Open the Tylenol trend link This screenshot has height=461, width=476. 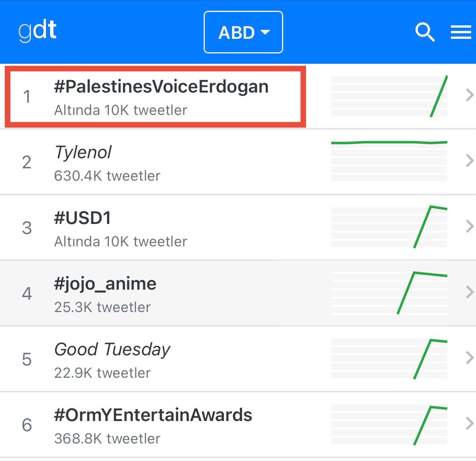(83, 152)
